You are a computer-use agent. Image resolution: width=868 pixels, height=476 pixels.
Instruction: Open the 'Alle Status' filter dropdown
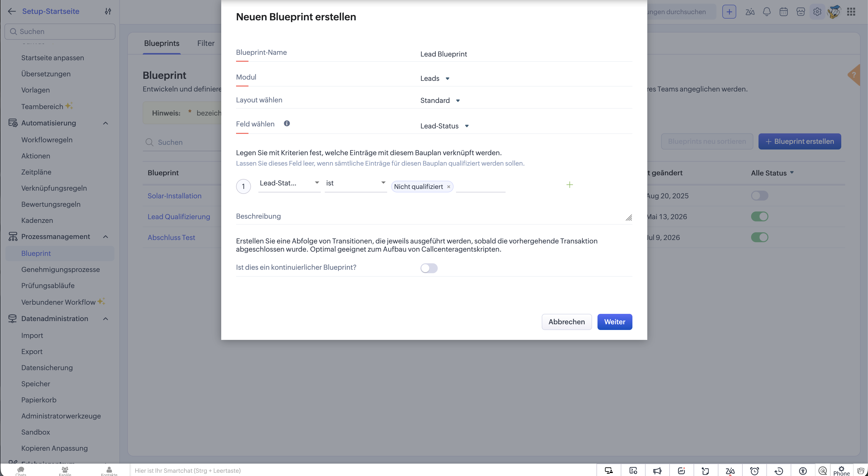point(772,173)
